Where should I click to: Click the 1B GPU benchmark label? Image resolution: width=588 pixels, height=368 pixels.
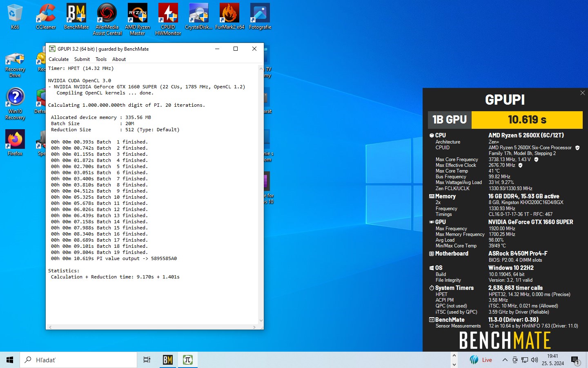[x=450, y=120]
